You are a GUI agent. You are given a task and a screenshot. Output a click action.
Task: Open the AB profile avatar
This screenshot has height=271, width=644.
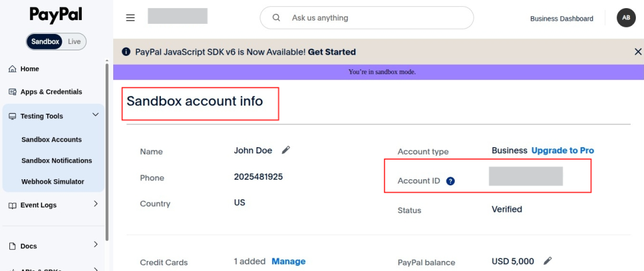click(626, 18)
